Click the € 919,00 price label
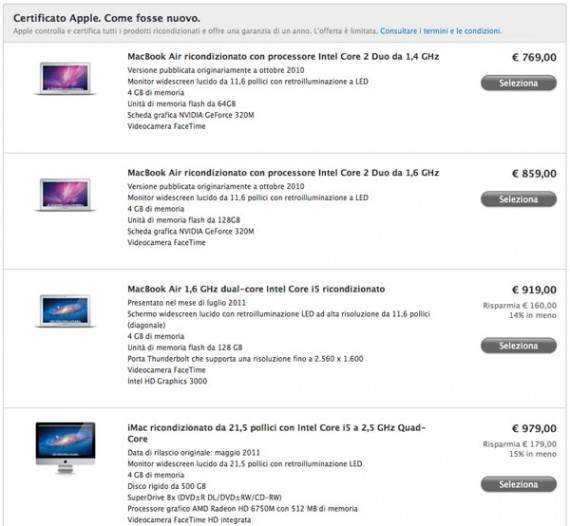The image size is (570, 526). (x=534, y=290)
